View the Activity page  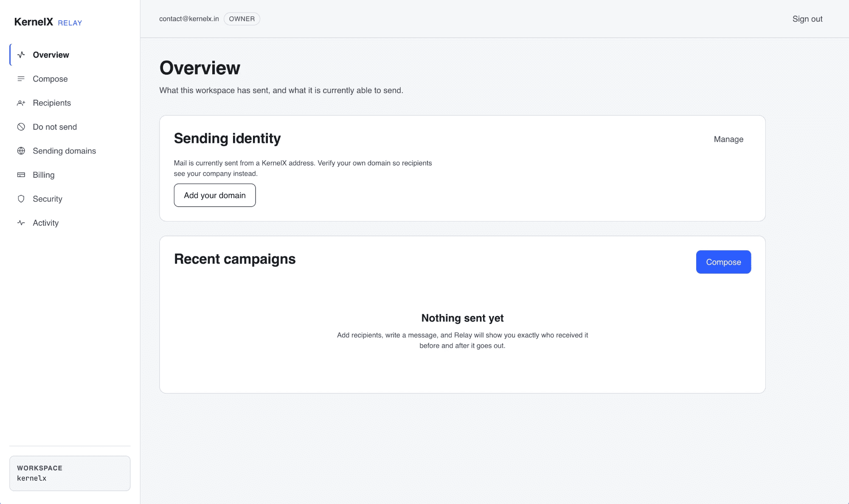[70, 223]
